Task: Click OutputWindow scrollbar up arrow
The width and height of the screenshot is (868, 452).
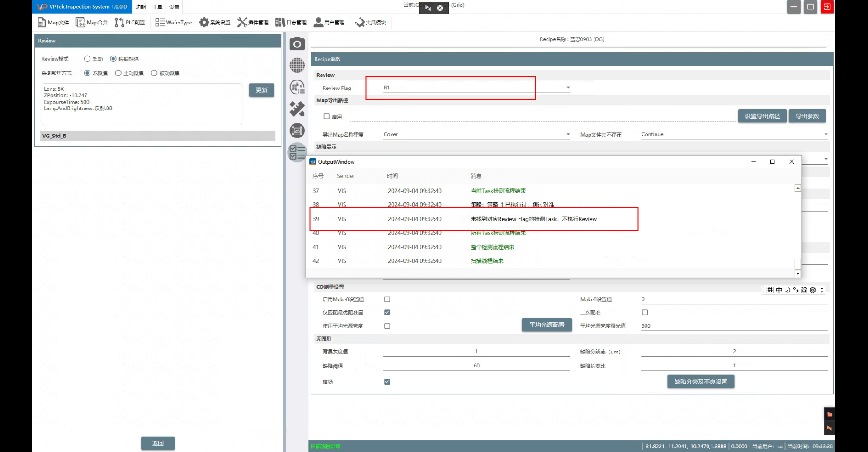Action: click(x=798, y=188)
